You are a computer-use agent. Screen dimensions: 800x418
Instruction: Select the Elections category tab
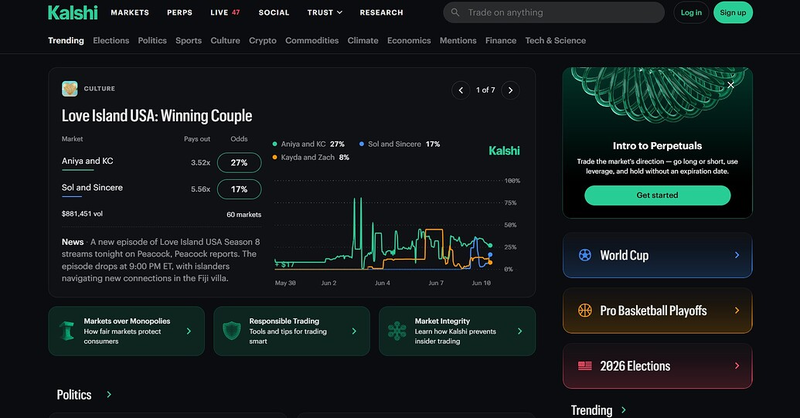click(x=111, y=40)
